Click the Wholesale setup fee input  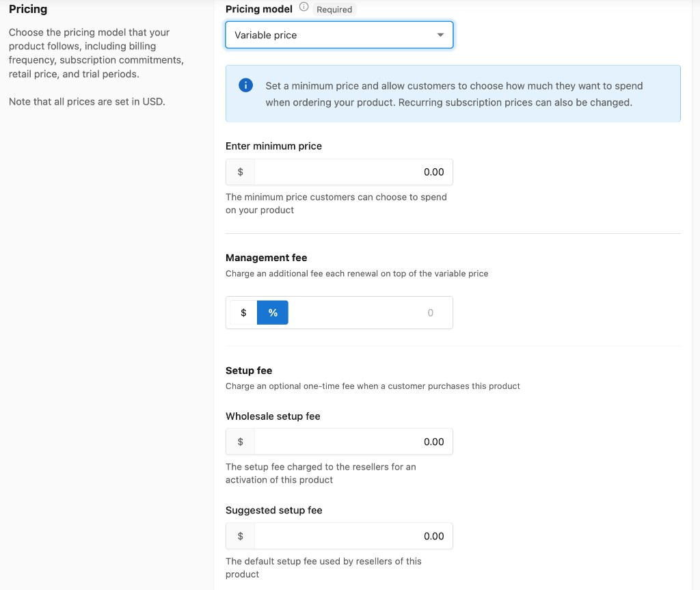(353, 442)
